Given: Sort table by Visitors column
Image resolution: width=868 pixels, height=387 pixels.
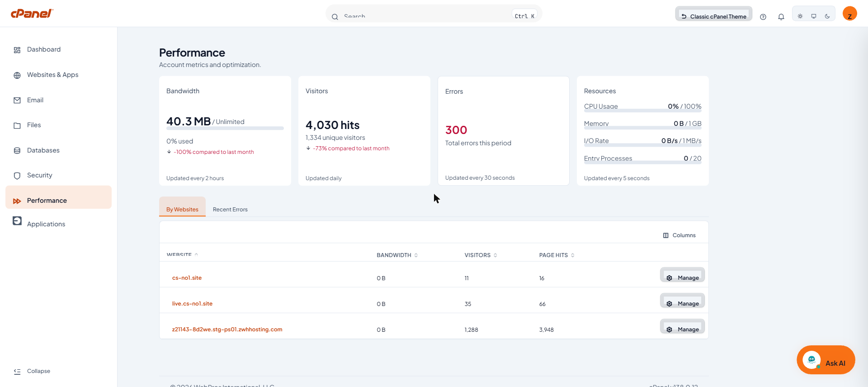Looking at the screenshot, I should pyautogui.click(x=481, y=255).
